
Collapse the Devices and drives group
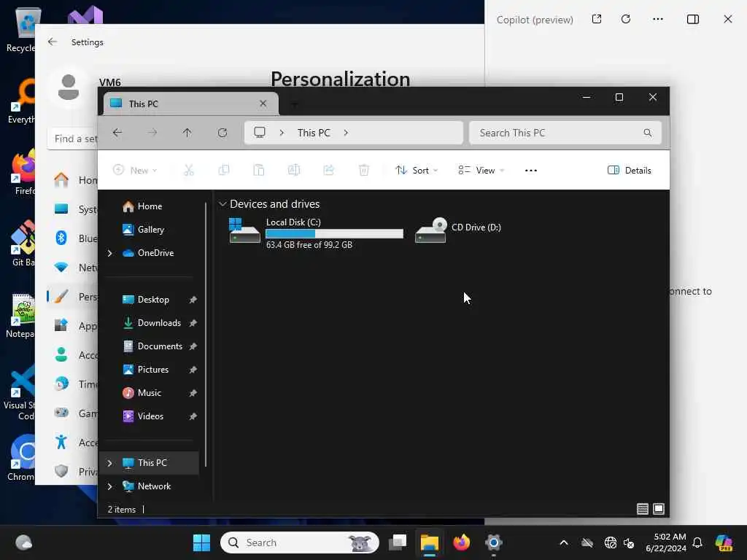tap(222, 204)
